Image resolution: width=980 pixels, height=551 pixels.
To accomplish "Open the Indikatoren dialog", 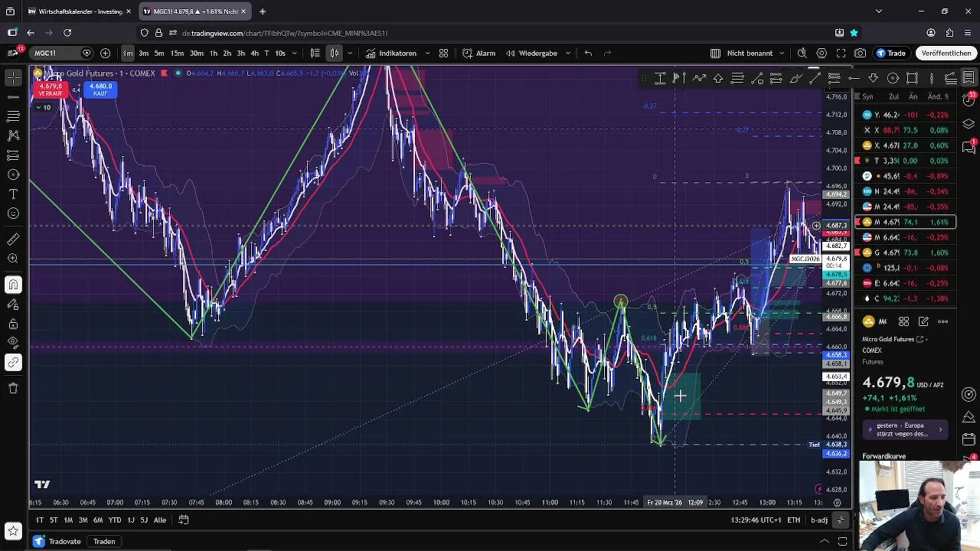I will (x=391, y=53).
